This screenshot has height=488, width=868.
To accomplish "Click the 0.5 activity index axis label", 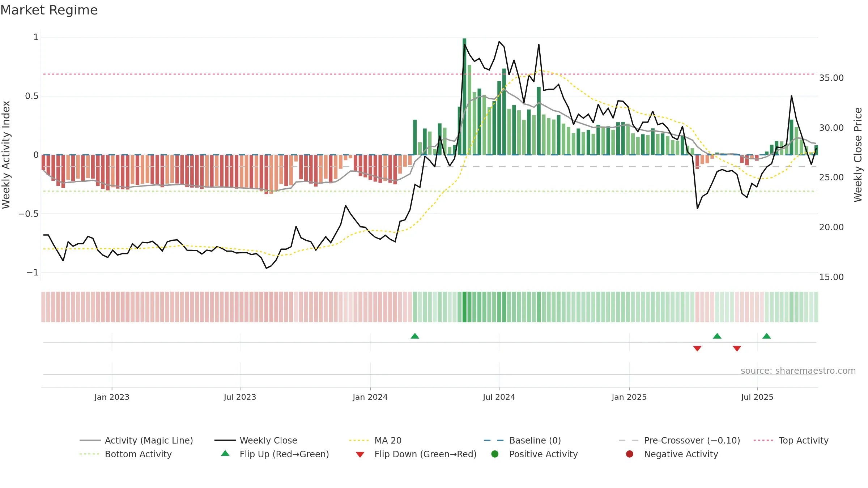I will (31, 96).
